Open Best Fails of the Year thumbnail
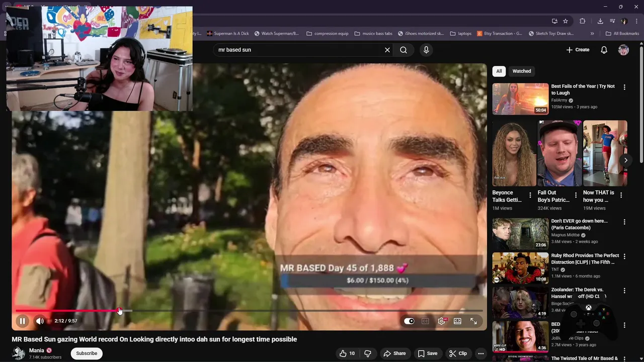The width and height of the screenshot is (644, 362). 520,99
